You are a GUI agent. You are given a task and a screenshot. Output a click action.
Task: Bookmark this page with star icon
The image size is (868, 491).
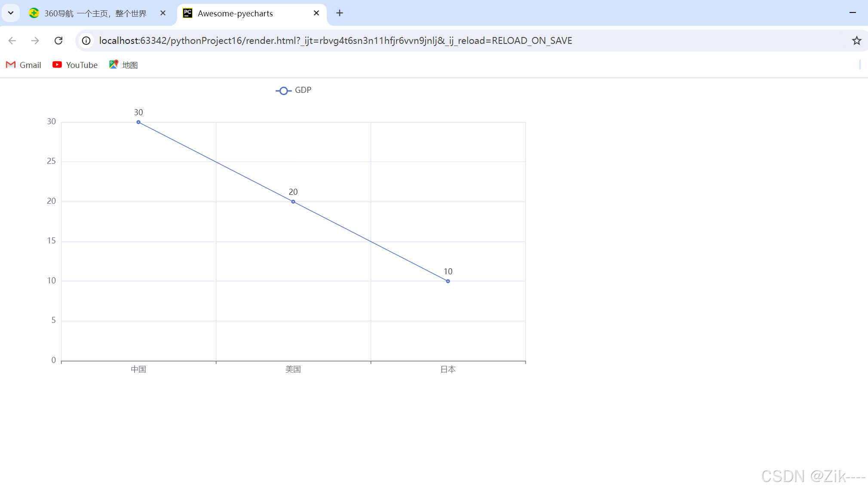pos(856,41)
